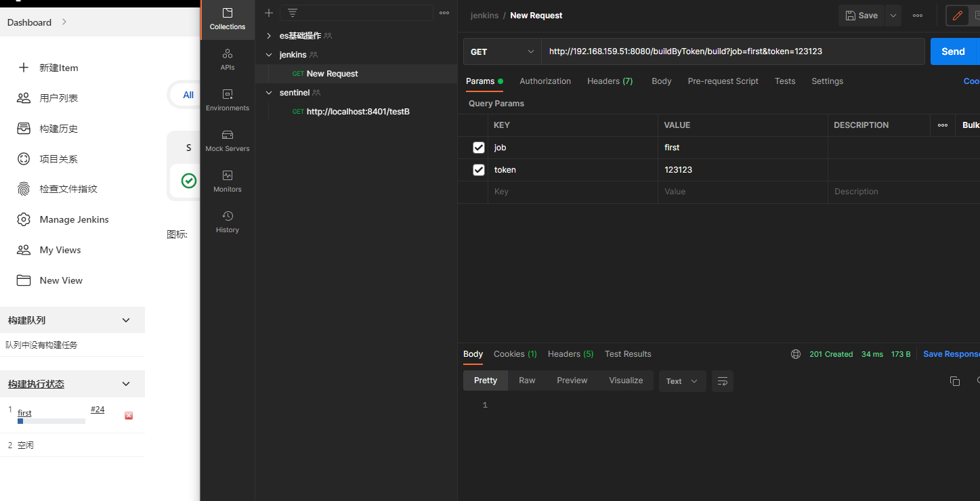980x501 pixels.
Task: Collapse the jenkins collection
Action: pos(269,55)
